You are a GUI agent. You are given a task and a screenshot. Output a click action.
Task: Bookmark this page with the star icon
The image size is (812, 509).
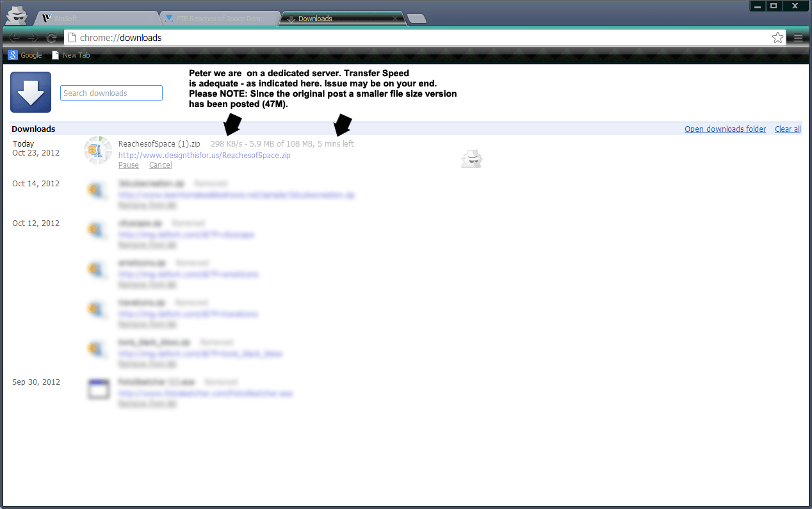[x=777, y=38]
